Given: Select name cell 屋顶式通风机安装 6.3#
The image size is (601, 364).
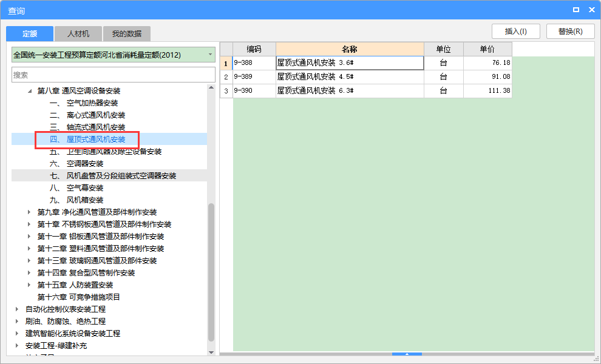Looking at the screenshot, I should click(350, 91).
